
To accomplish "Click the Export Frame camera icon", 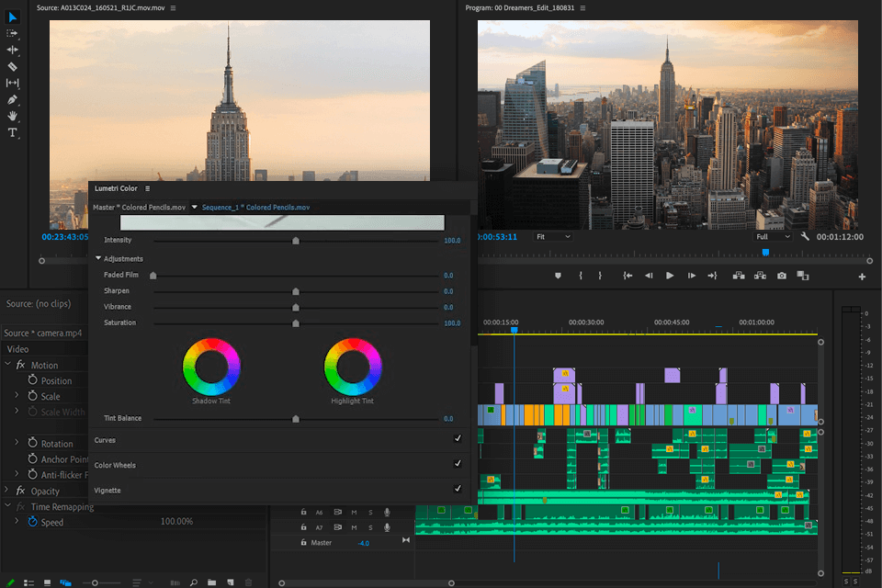I will pos(782,276).
